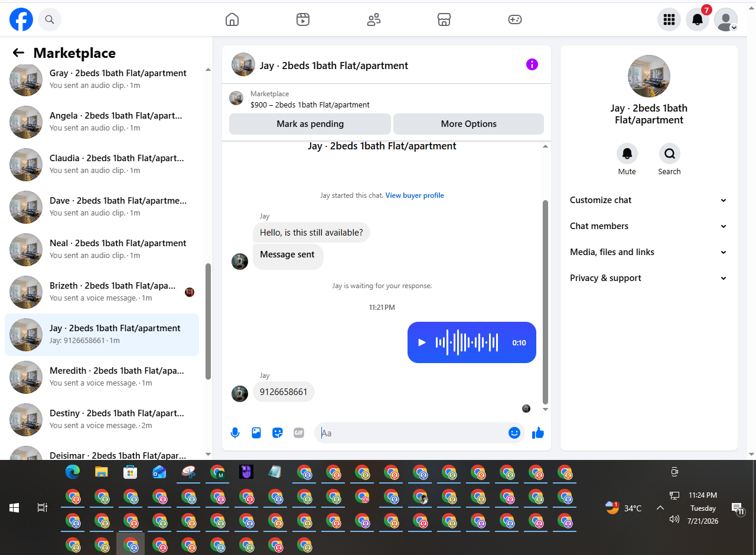Open the Angela conversation

click(102, 122)
